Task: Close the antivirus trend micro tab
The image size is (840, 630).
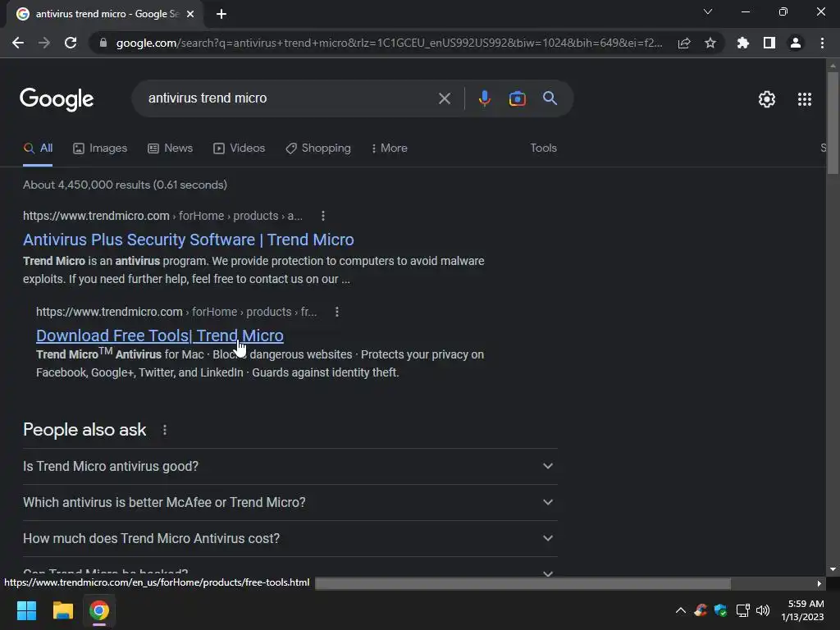Action: tap(190, 14)
